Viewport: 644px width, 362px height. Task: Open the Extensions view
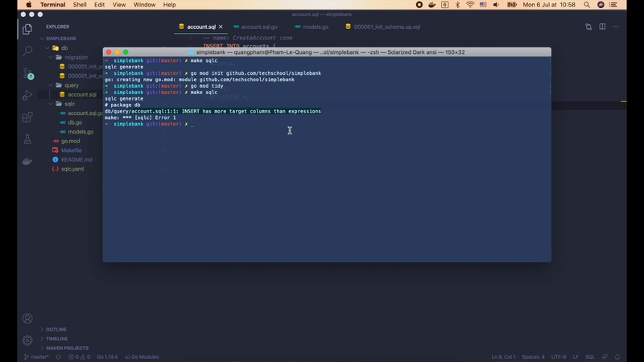(x=27, y=117)
